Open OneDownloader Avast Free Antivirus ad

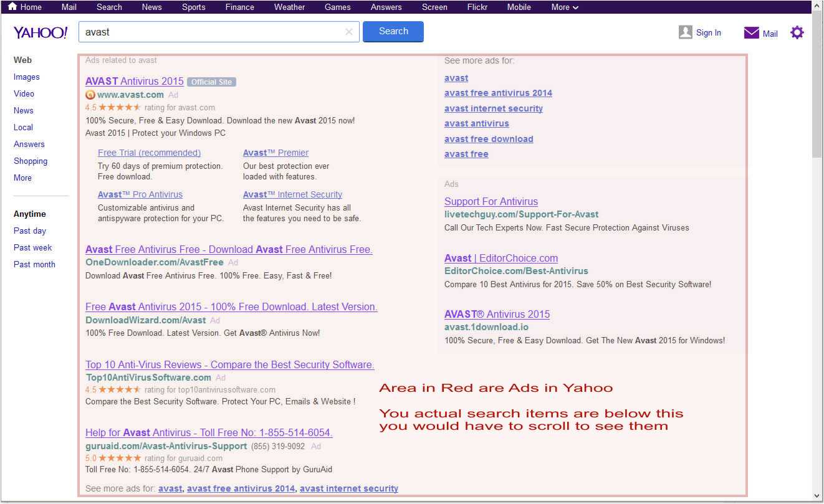tap(229, 249)
